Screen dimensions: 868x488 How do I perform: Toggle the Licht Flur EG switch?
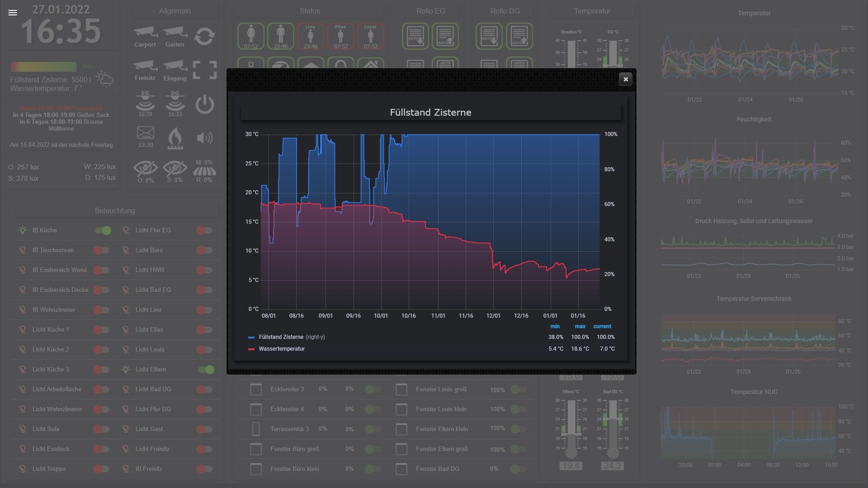tap(204, 230)
